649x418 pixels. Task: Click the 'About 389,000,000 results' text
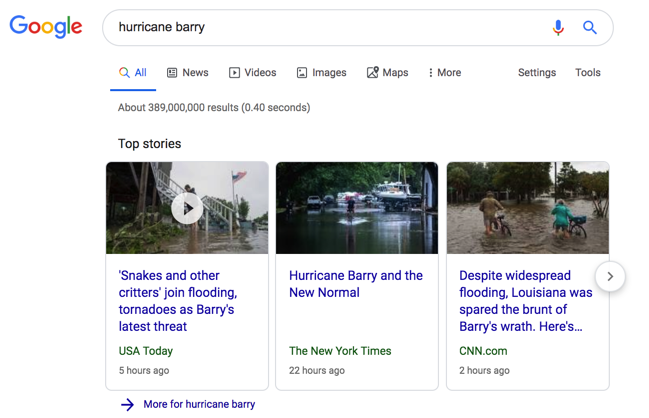(214, 108)
